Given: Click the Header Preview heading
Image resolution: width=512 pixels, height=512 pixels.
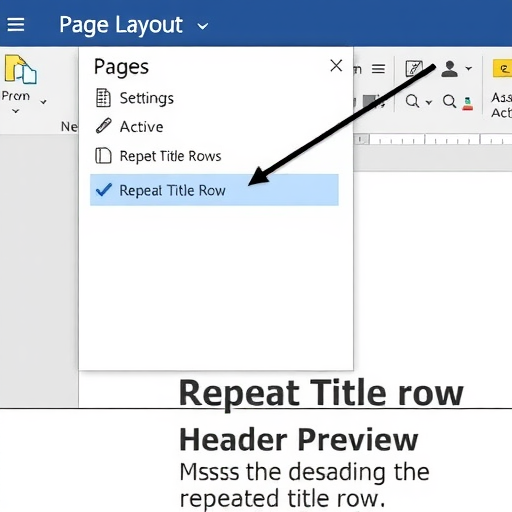Looking at the screenshot, I should pyautogui.click(x=299, y=439).
